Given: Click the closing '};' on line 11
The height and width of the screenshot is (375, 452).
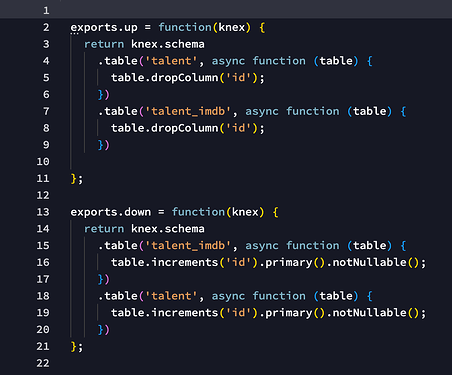Looking at the screenshot, I should tap(77, 179).
